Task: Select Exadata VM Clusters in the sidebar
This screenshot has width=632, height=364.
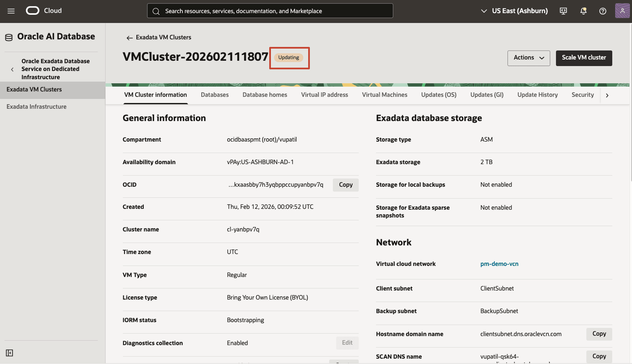Action: tap(52, 90)
